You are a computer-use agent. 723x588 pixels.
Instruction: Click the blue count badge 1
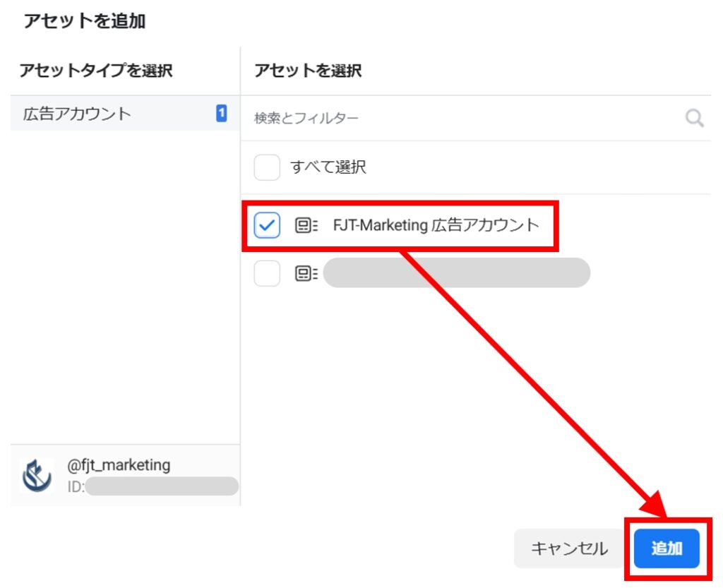point(221,113)
